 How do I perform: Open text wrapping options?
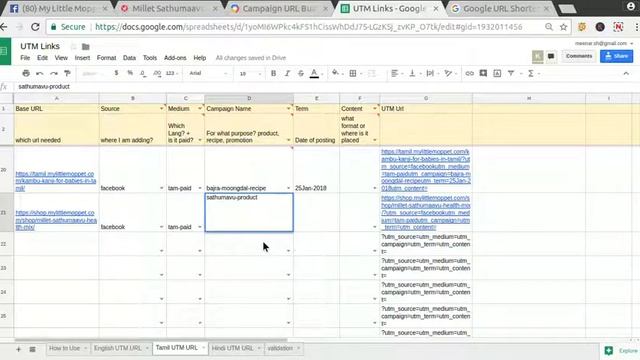pos(431,73)
